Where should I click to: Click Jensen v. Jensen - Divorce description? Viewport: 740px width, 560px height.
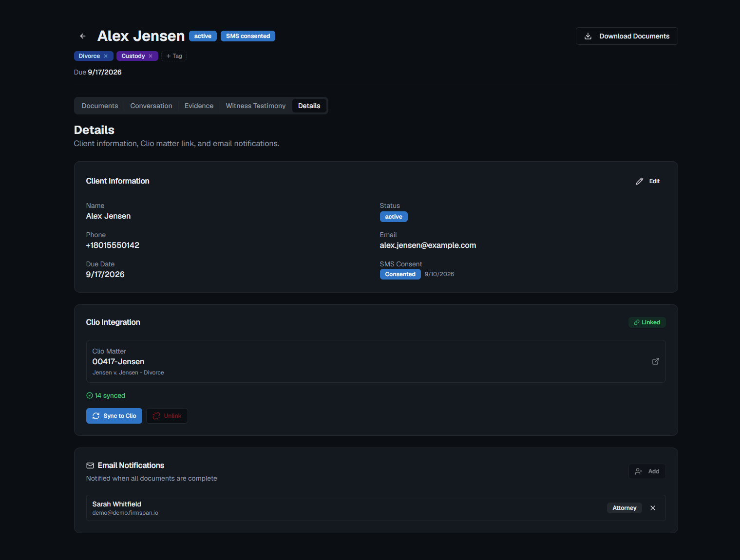128,373
